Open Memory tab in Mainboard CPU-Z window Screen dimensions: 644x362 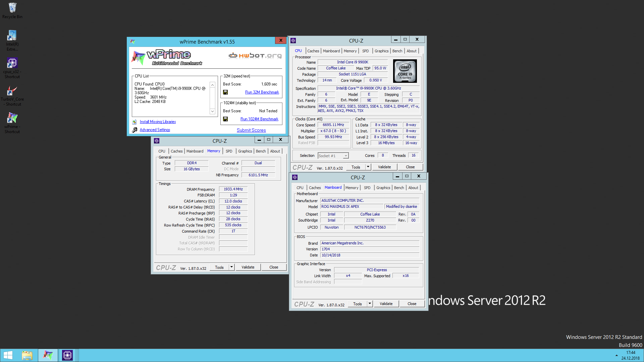[352, 188]
